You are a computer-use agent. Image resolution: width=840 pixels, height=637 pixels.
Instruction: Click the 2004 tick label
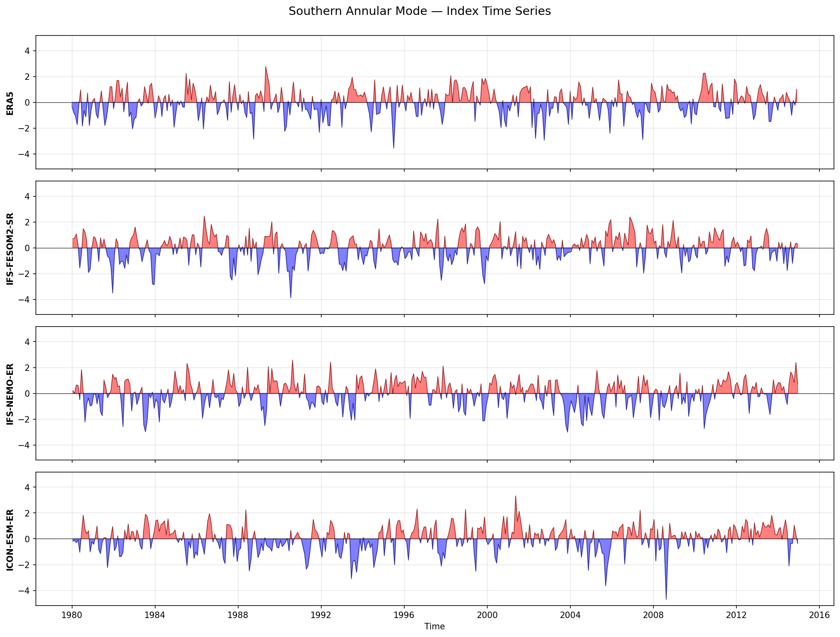[x=570, y=615]
